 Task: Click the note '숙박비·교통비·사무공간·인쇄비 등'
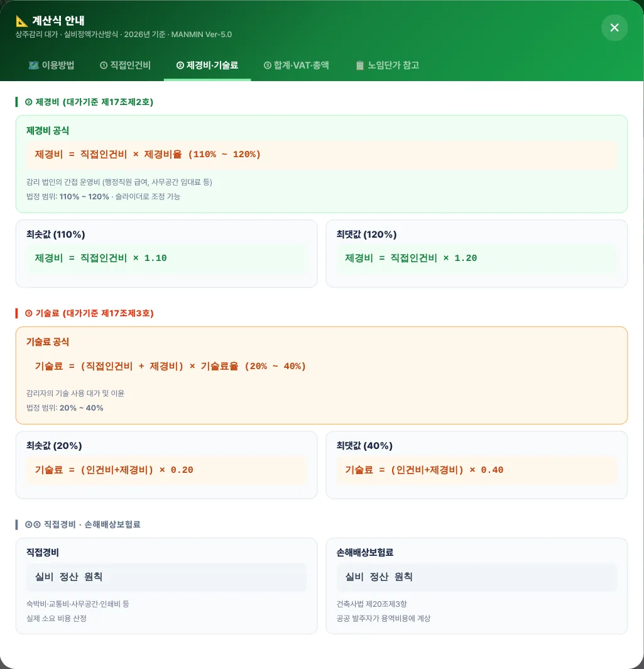(77, 604)
